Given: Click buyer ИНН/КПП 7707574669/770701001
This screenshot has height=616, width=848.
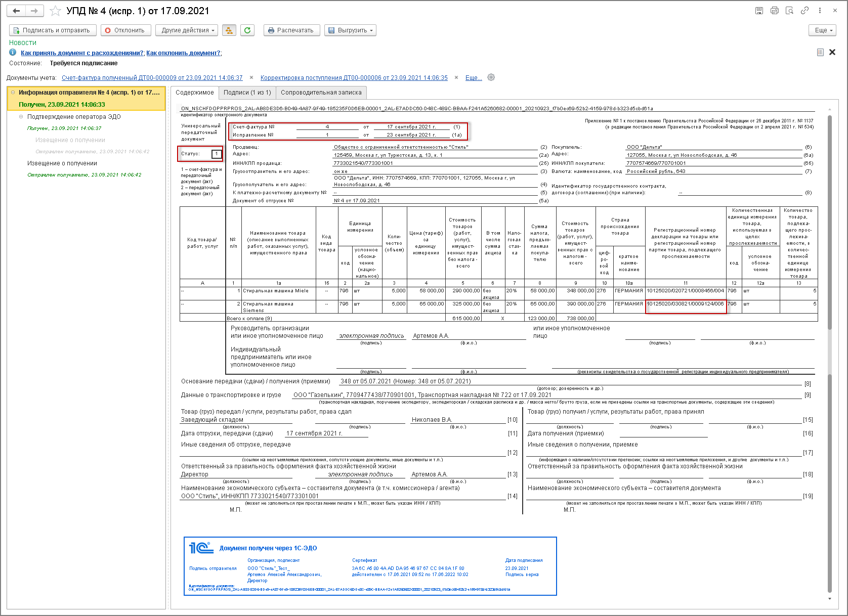Looking at the screenshot, I should pos(656,163).
